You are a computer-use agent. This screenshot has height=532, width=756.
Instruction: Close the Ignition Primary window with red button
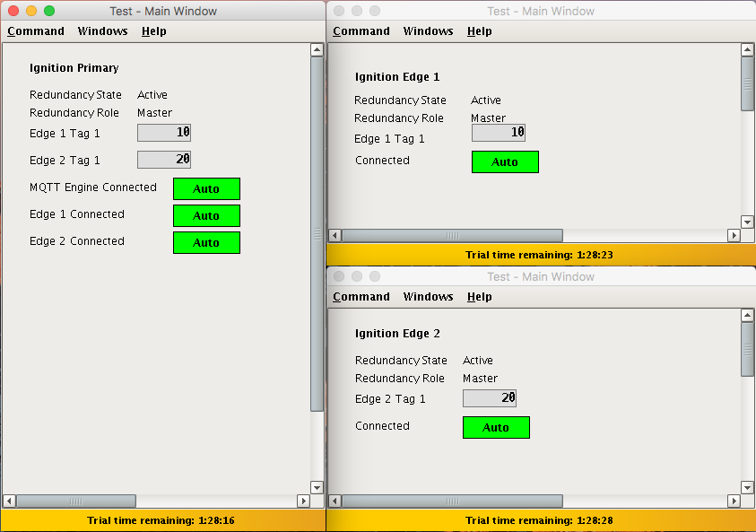pos(13,11)
